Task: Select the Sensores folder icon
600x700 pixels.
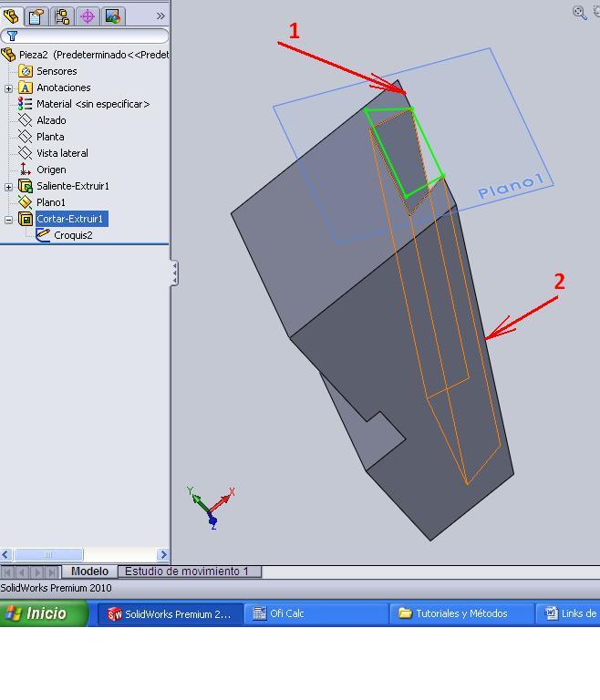Action: pyautogui.click(x=26, y=71)
